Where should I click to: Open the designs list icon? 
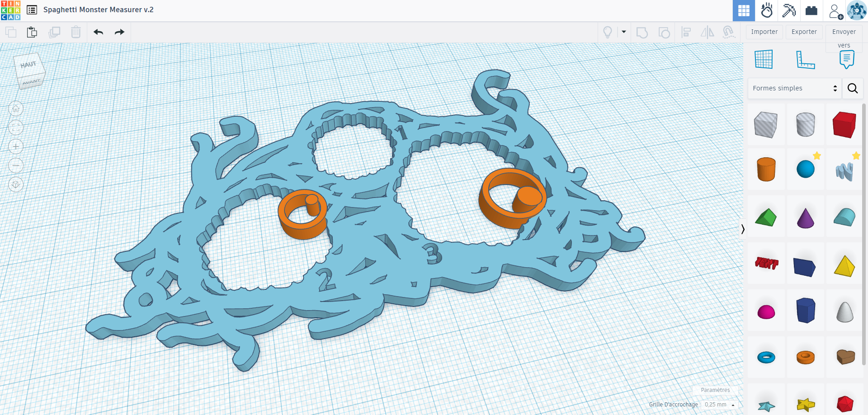(x=32, y=10)
